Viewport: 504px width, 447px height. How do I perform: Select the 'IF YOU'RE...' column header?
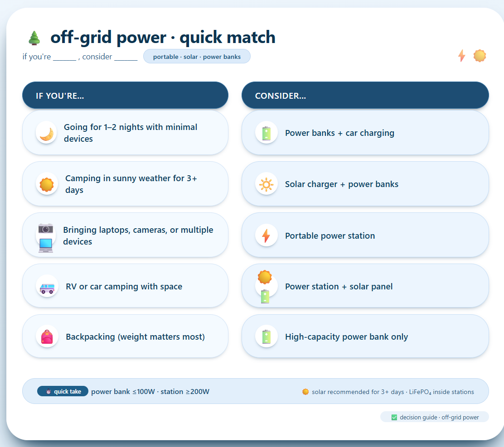[x=125, y=96]
